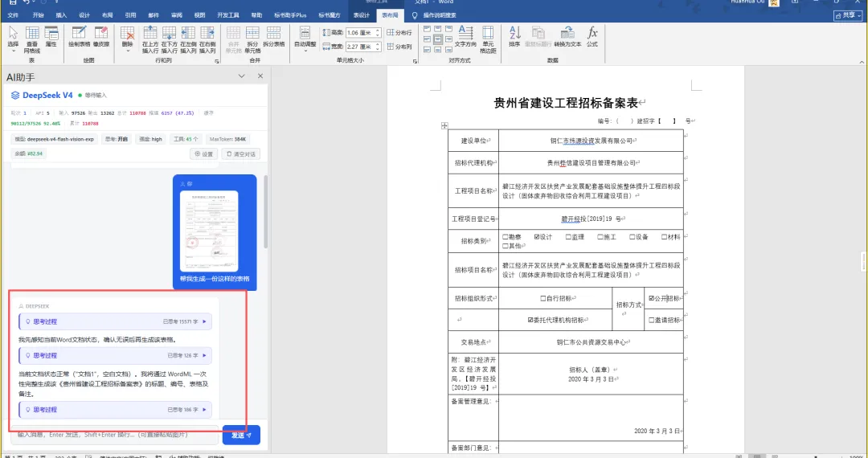This screenshot has height=458, width=868.
Task: Open the 行和列 group dialog launcher
Action: pos(216,61)
